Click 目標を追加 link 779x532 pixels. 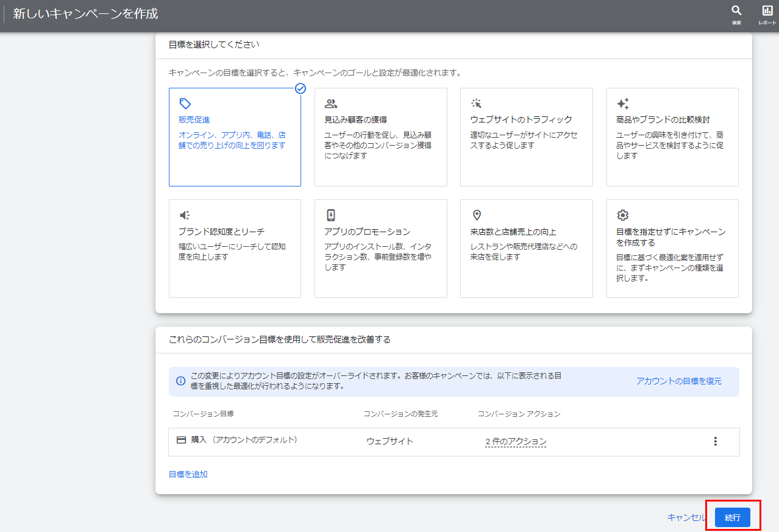[x=188, y=474]
